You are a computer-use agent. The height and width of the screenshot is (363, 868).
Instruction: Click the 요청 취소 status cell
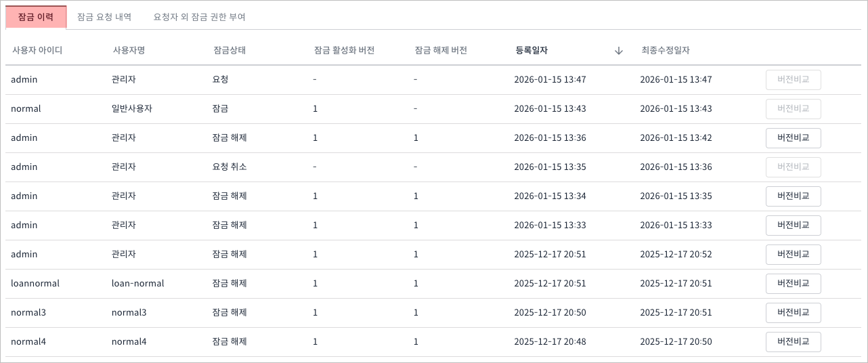[x=230, y=167]
